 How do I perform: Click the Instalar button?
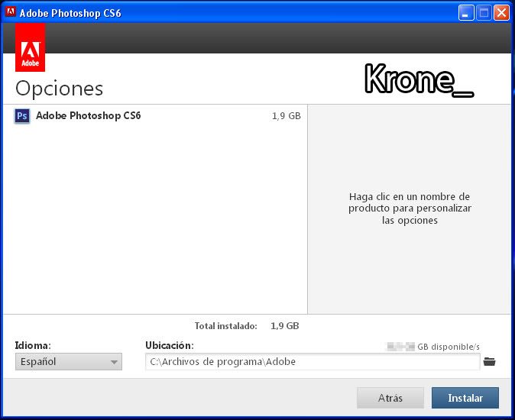click(x=465, y=398)
